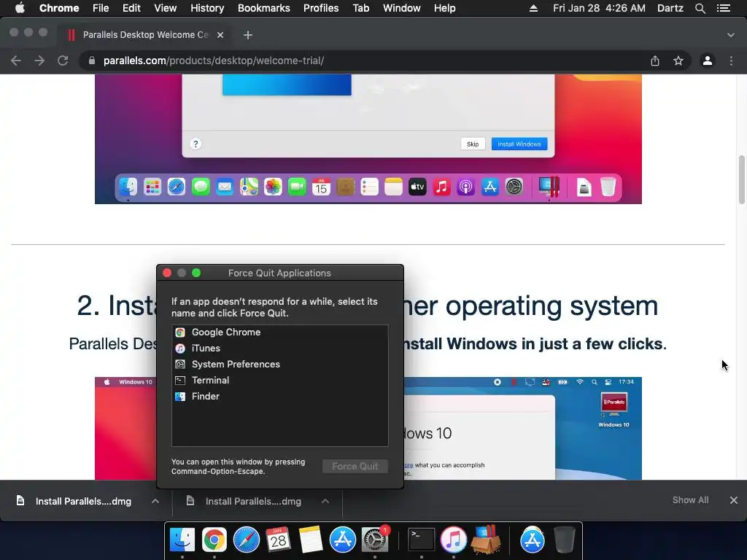
Task: Open the Chrome application menu
Action: tap(59, 8)
